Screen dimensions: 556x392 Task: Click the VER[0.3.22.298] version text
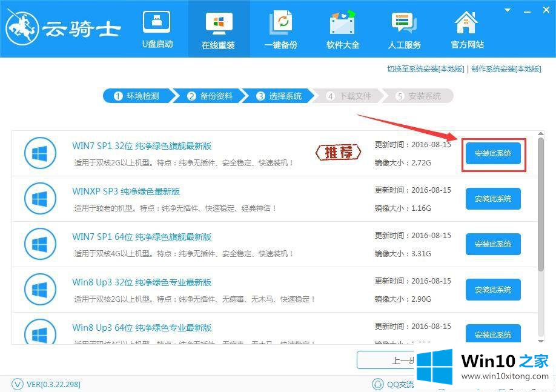(53, 384)
